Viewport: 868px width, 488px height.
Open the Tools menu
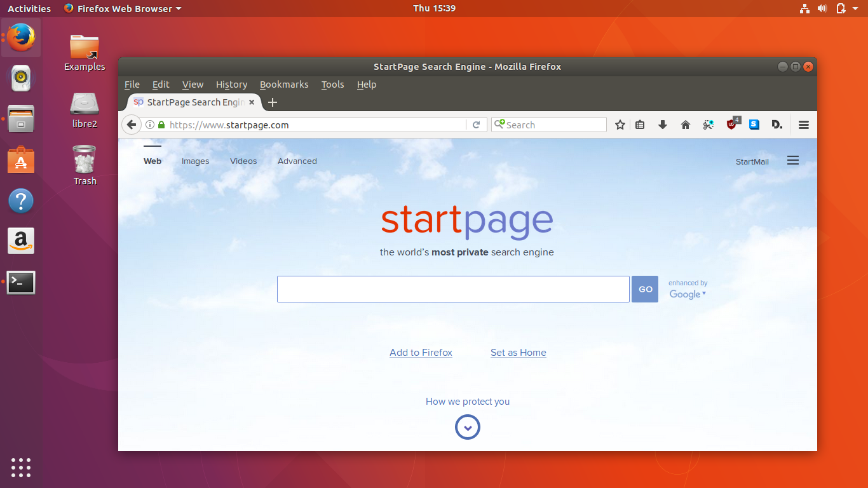coord(332,85)
